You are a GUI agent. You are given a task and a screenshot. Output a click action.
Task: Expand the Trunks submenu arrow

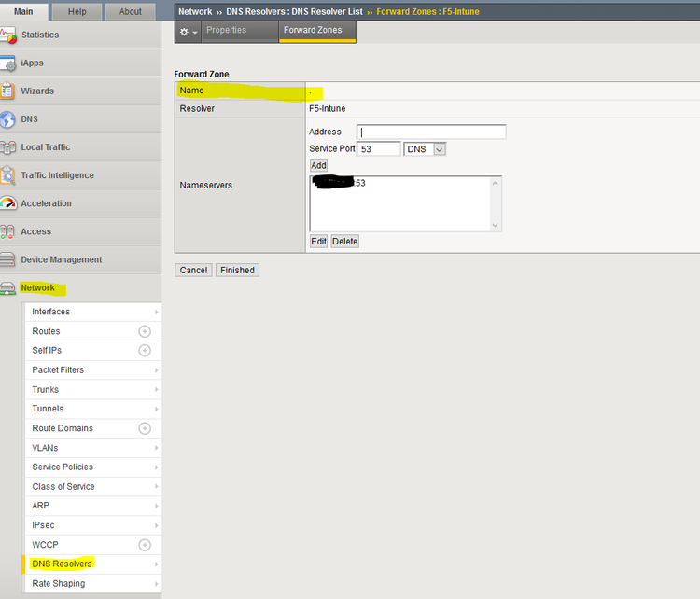(x=156, y=390)
